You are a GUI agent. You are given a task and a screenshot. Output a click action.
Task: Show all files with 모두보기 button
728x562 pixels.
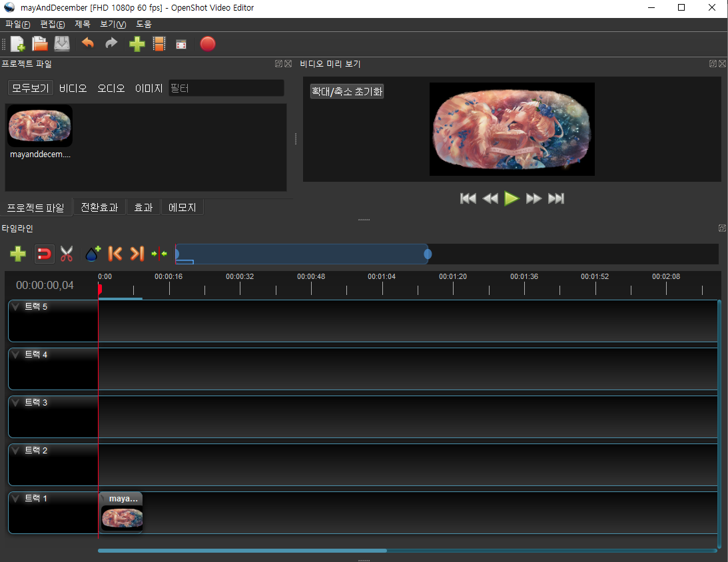tap(31, 88)
